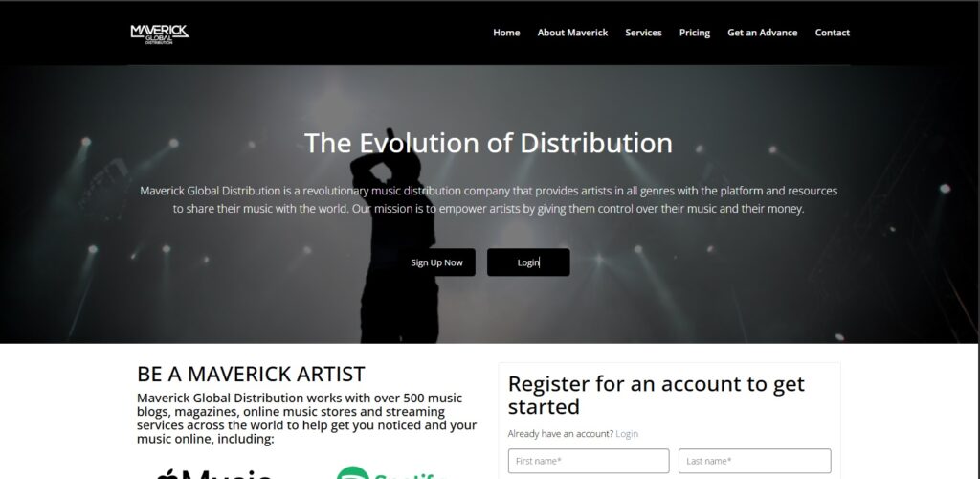Open the About Maverick menu item
Viewport: 980px width, 479px height.
(x=572, y=33)
